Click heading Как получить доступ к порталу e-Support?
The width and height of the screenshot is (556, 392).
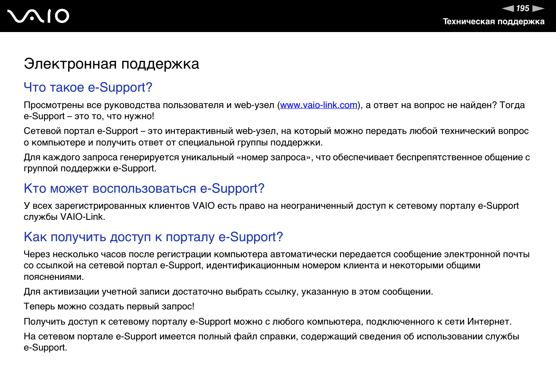[153, 237]
